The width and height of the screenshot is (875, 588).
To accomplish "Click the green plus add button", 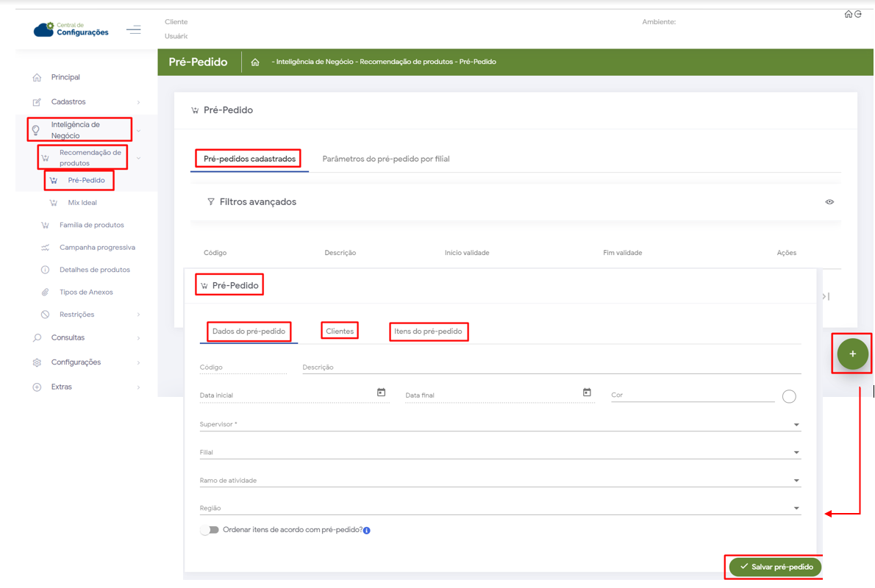I will point(852,354).
